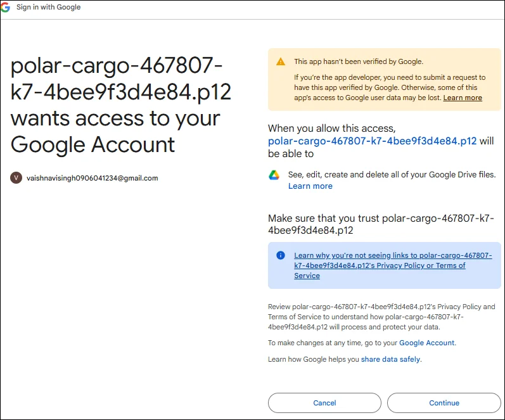Open Learn more link in unverified warning
Screen dimensions: 505x420
coord(463,98)
